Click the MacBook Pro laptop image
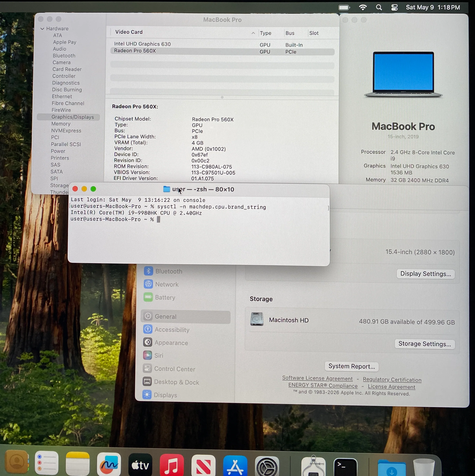 [403, 74]
